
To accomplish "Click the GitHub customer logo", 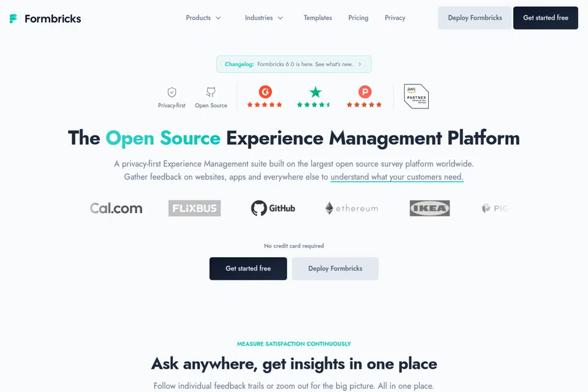I will click(273, 208).
